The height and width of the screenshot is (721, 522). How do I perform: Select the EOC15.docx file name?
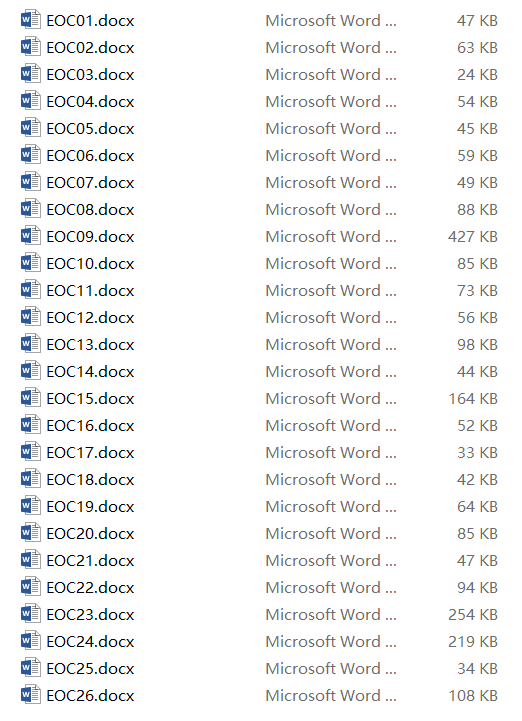[91, 399]
